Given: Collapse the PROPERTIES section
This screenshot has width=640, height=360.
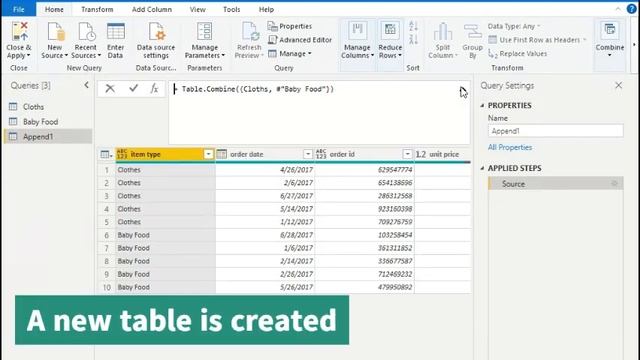Looking at the screenshot, I should [x=482, y=106].
